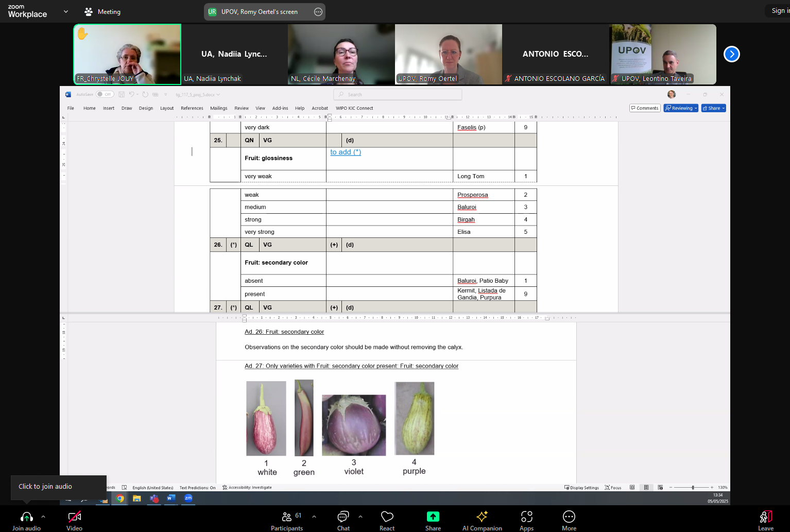Image resolution: width=790 pixels, height=532 pixels.
Task: Open the Review tab in Word
Action: coord(241,108)
